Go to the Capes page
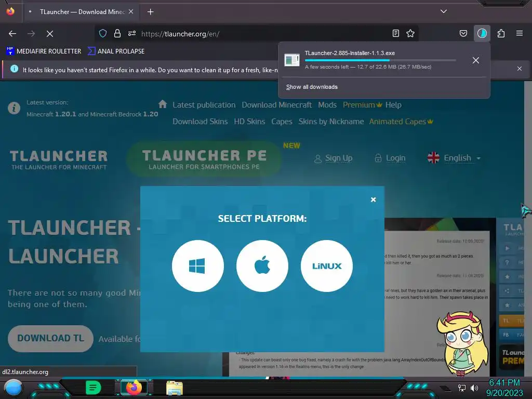 [282, 122]
